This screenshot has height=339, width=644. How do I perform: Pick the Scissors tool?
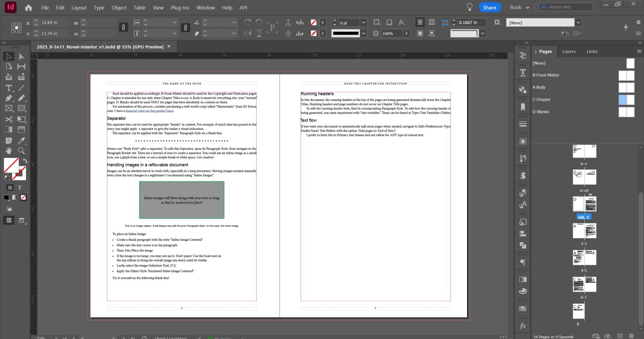click(9, 119)
